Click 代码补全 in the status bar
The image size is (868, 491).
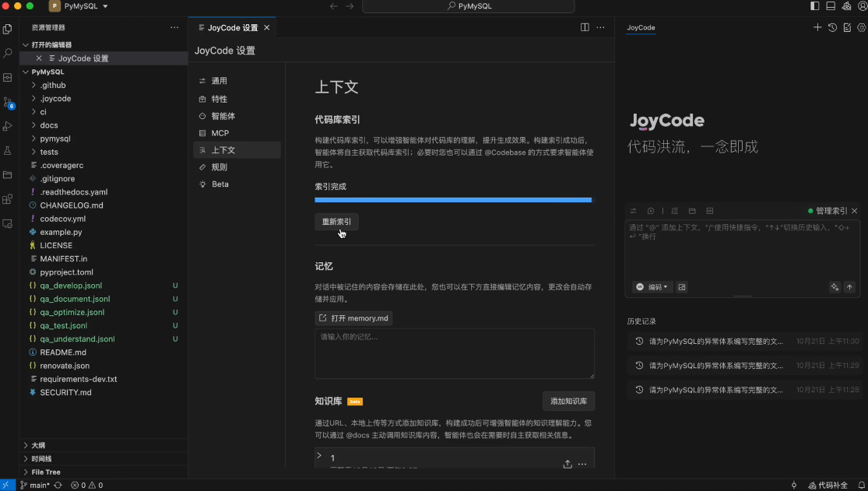(x=828, y=486)
